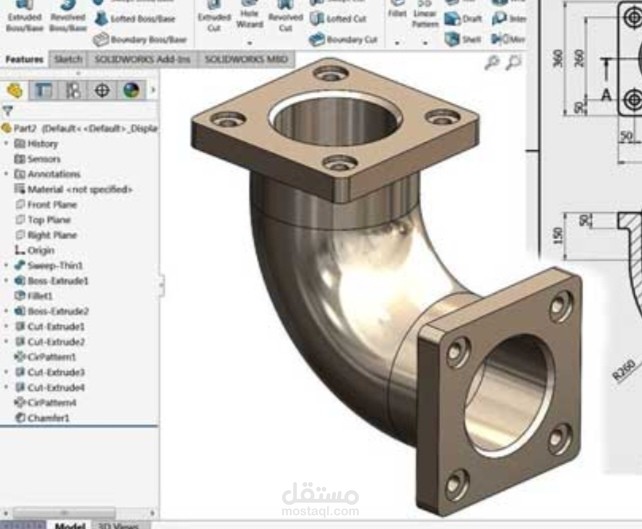The width and height of the screenshot is (642, 529).
Task: Expand the Cut-Extrude2 feature
Action: (6, 341)
